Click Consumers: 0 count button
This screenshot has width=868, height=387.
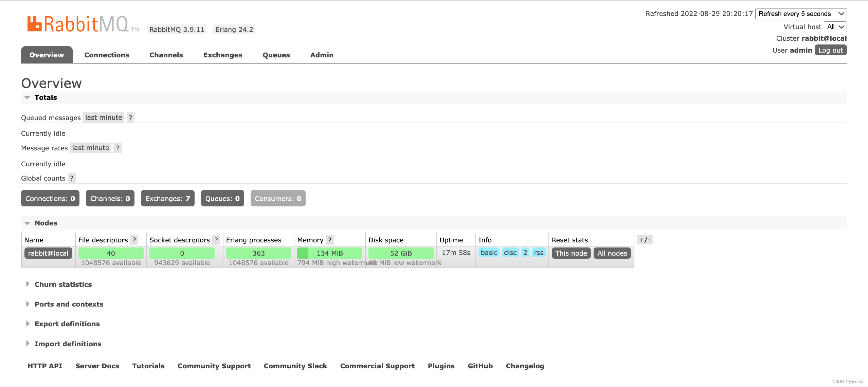point(278,199)
